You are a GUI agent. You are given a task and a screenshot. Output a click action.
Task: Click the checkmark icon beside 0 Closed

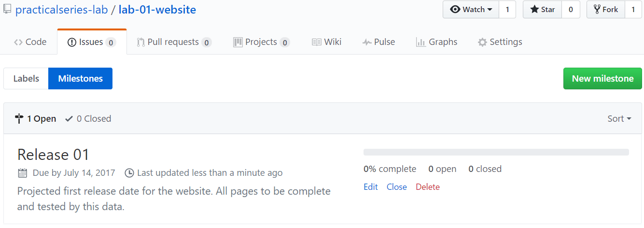click(x=69, y=118)
